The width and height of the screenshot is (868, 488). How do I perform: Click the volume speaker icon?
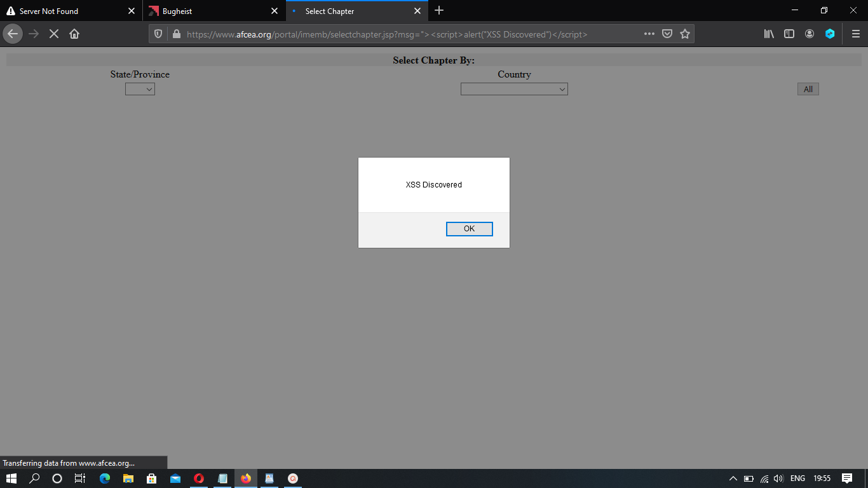779,478
